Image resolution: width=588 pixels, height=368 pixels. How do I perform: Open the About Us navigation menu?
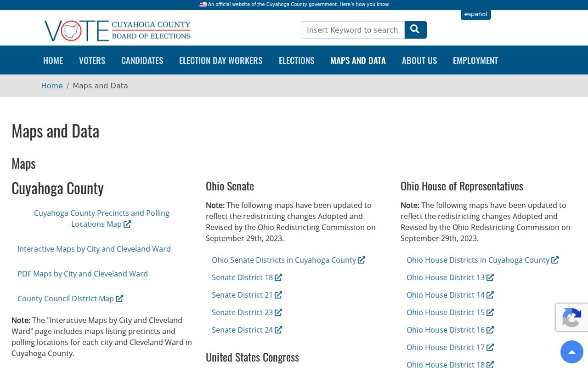[419, 60]
